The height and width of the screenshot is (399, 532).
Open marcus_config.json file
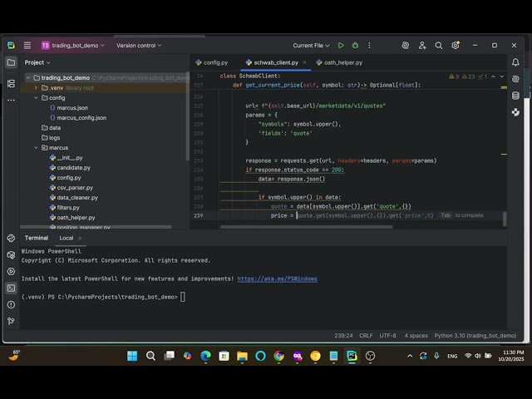78,118
